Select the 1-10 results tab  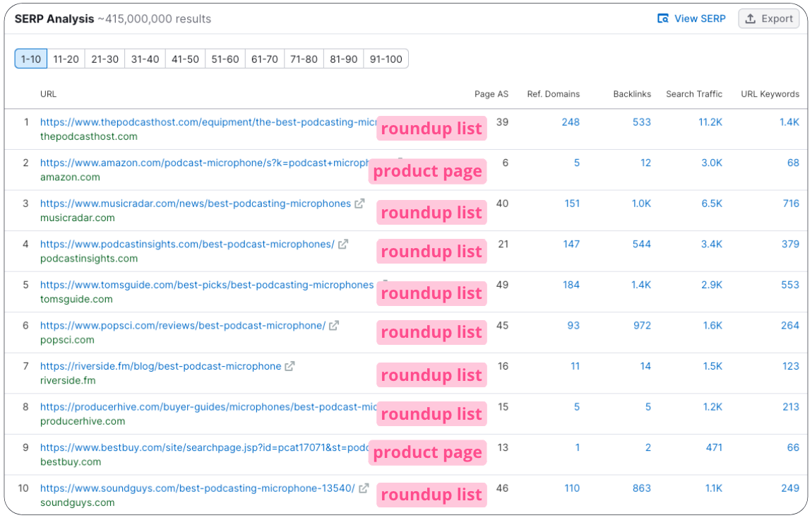click(31, 59)
